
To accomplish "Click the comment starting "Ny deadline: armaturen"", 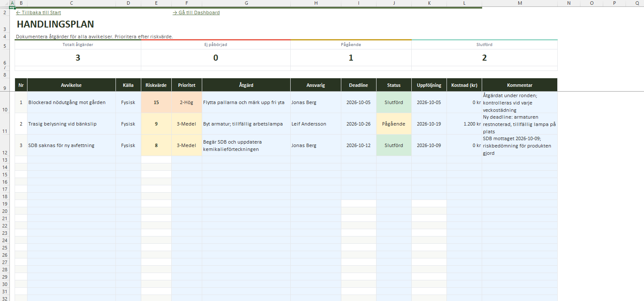I will (520, 124).
